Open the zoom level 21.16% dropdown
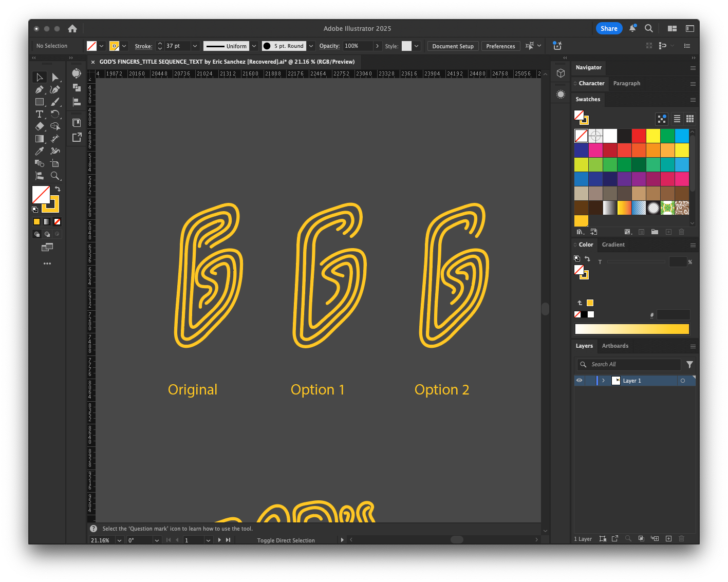This screenshot has height=582, width=728. click(119, 540)
